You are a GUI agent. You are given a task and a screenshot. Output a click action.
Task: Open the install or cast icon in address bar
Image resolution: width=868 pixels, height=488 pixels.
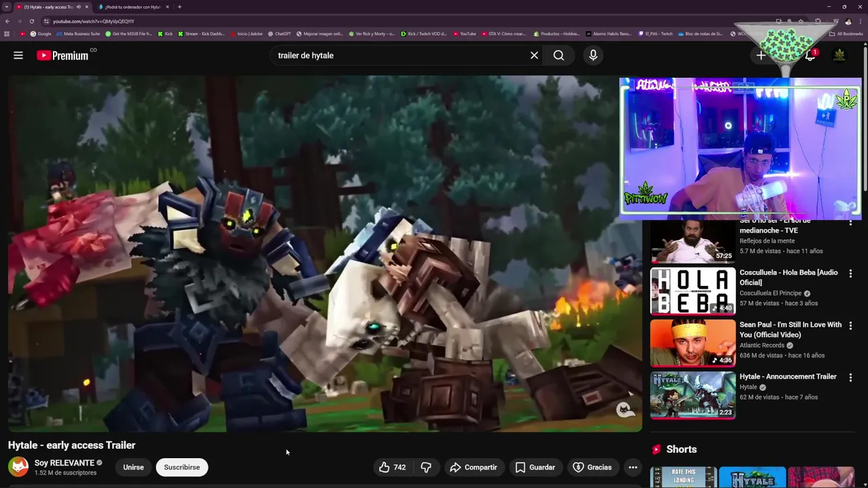tap(778, 21)
